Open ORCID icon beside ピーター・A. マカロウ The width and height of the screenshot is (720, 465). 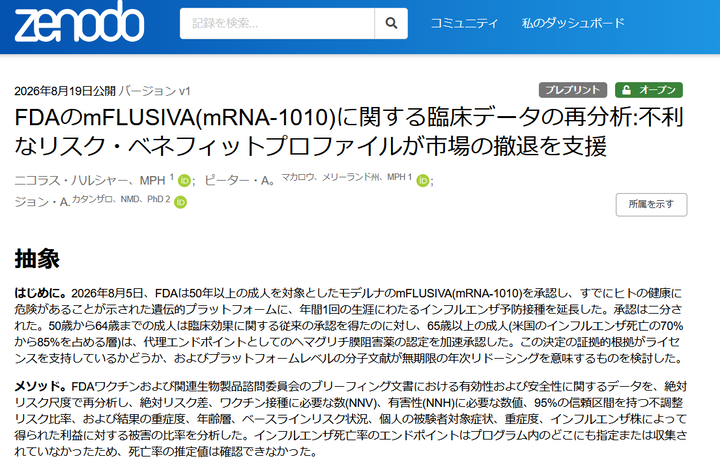click(x=423, y=181)
